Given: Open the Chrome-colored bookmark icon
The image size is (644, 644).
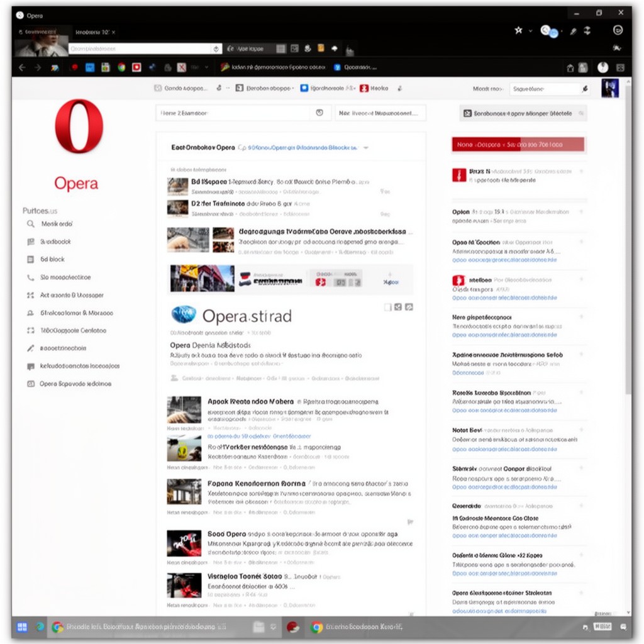Looking at the screenshot, I should 121,67.
